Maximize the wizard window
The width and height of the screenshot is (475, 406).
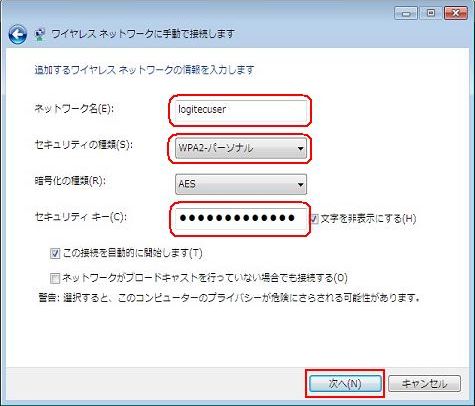[x=430, y=13]
